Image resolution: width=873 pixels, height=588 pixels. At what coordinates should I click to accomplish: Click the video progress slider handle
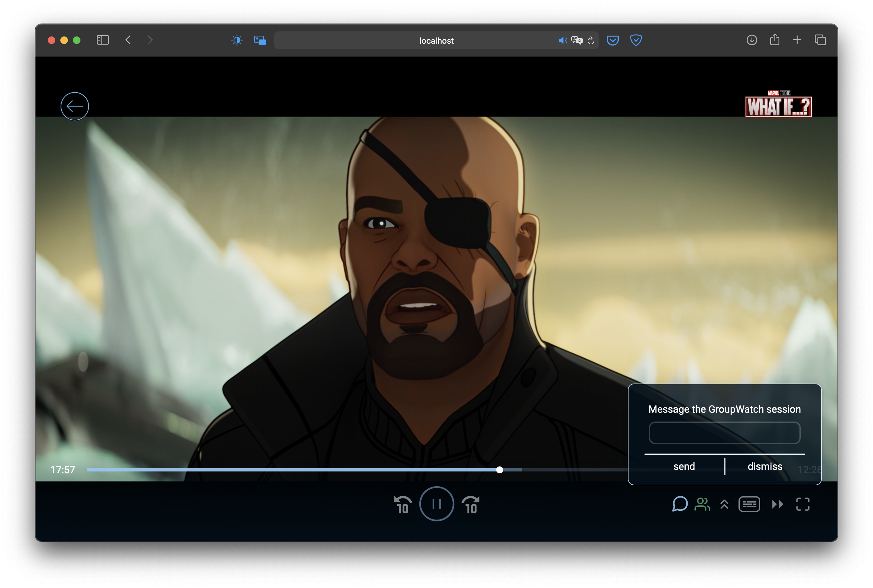point(499,470)
